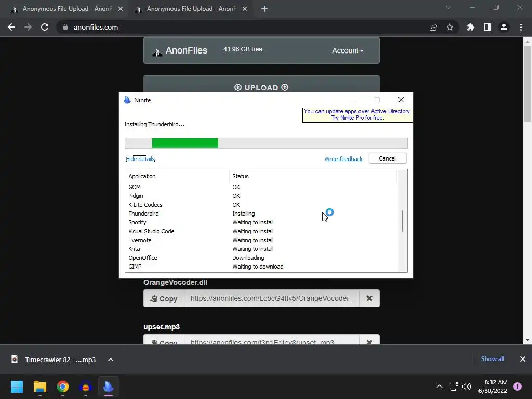Open the volume tray icon
The image size is (532, 399).
467,387
